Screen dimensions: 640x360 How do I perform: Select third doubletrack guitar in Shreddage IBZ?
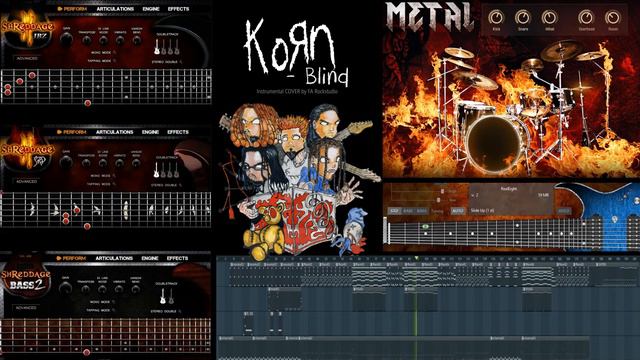pos(170,47)
